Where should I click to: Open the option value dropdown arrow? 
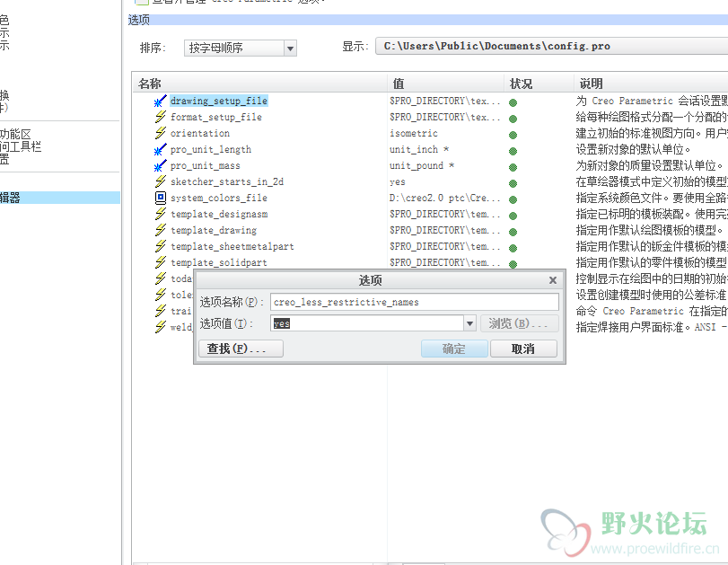click(x=469, y=323)
